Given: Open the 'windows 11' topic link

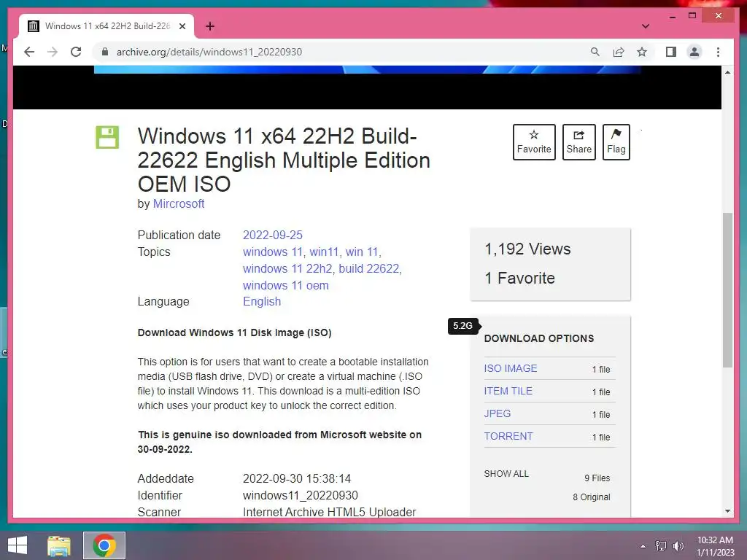Looking at the screenshot, I should click(x=273, y=252).
